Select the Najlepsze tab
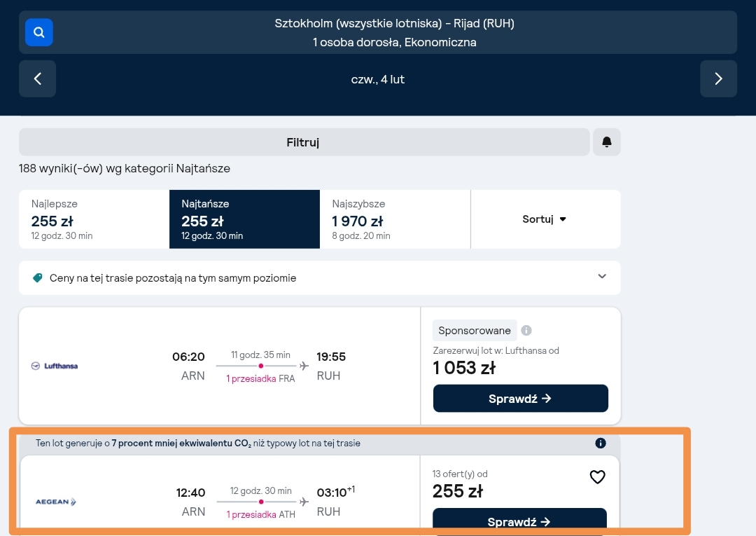 pyautogui.click(x=94, y=219)
